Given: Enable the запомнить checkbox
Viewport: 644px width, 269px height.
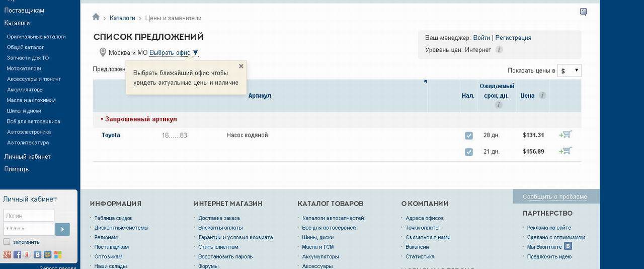Looking at the screenshot, I should pos(7,242).
